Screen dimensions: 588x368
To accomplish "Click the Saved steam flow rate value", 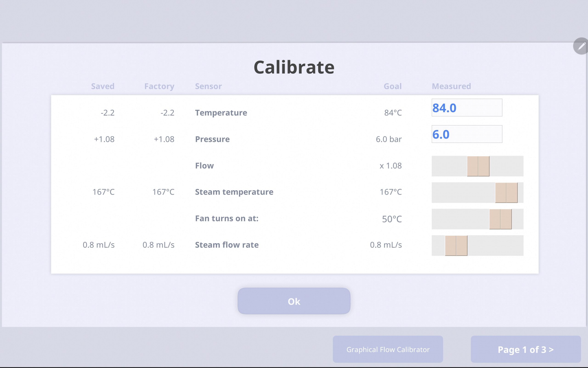I will pyautogui.click(x=99, y=245).
